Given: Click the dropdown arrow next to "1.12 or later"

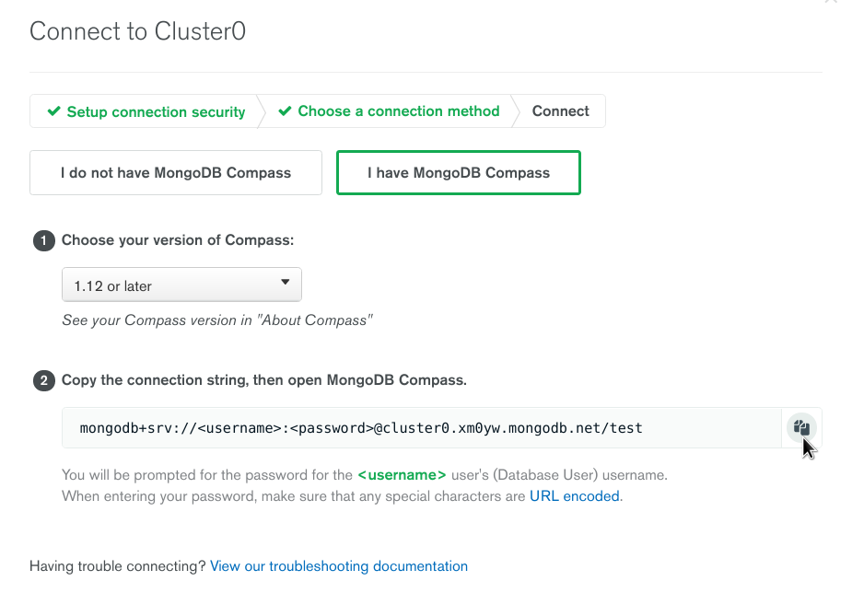Looking at the screenshot, I should coord(285,283).
